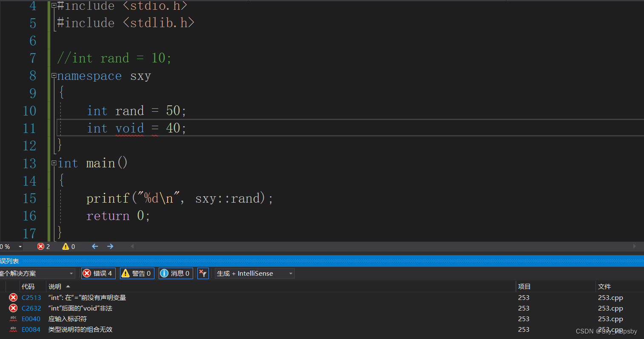Image resolution: width=644 pixels, height=339 pixels.
Task: Collapse the int main() function block
Action: 54,163
